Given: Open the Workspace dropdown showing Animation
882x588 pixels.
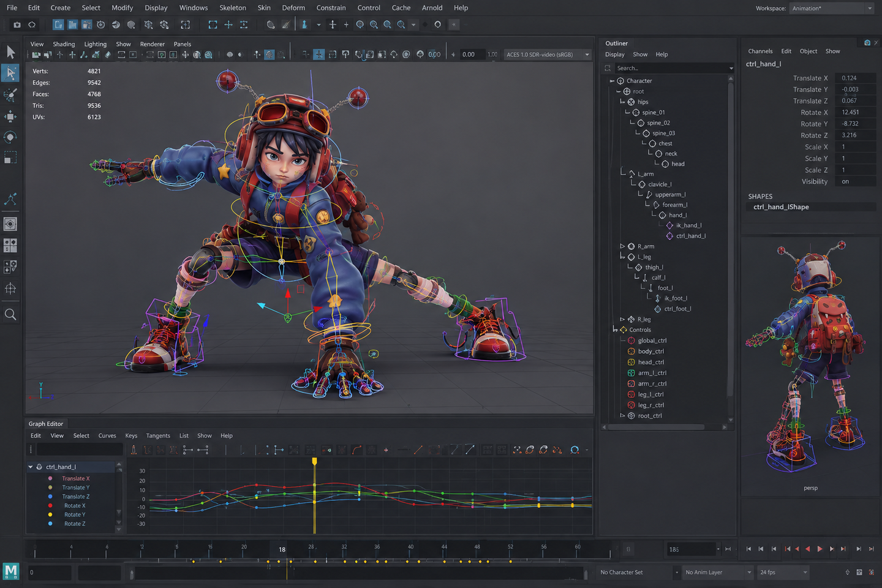Looking at the screenshot, I should (x=831, y=9).
